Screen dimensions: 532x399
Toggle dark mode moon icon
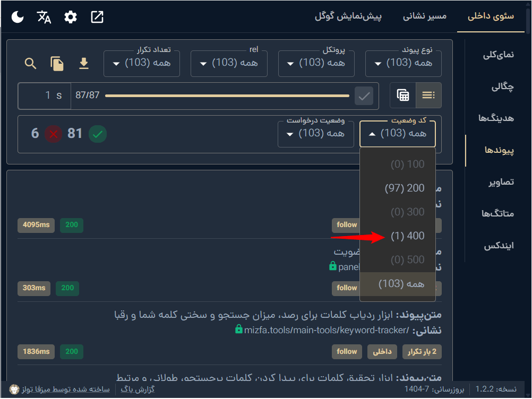pyautogui.click(x=18, y=17)
